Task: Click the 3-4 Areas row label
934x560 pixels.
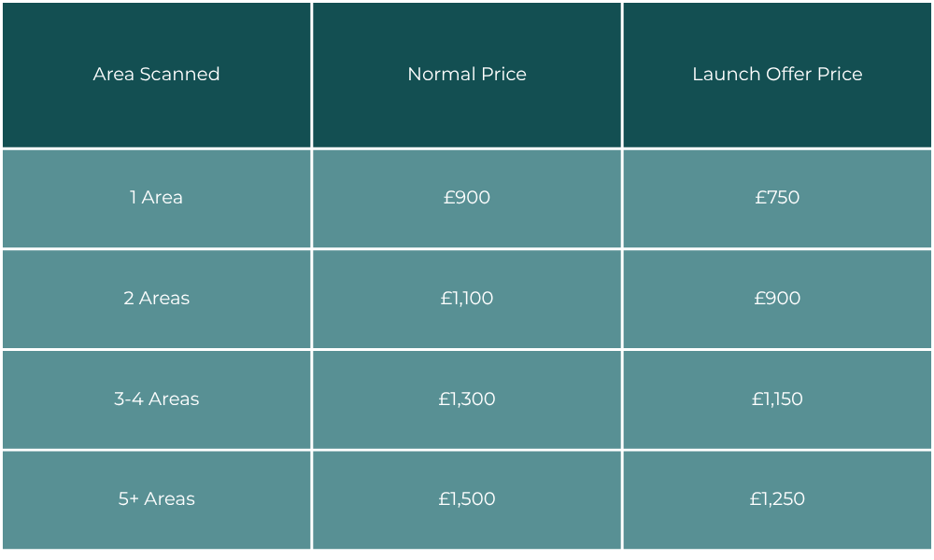Action: 156,399
